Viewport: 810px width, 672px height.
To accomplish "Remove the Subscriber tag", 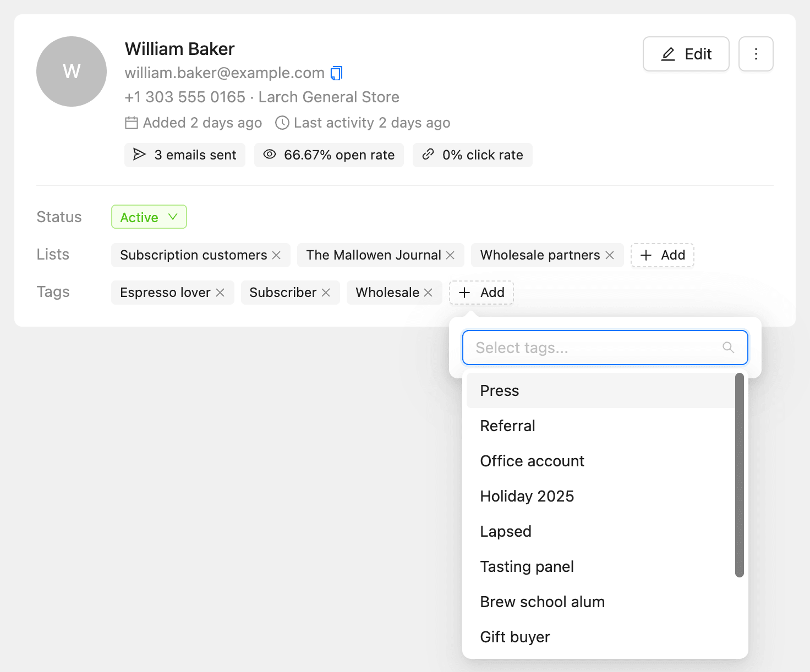I will tap(326, 293).
